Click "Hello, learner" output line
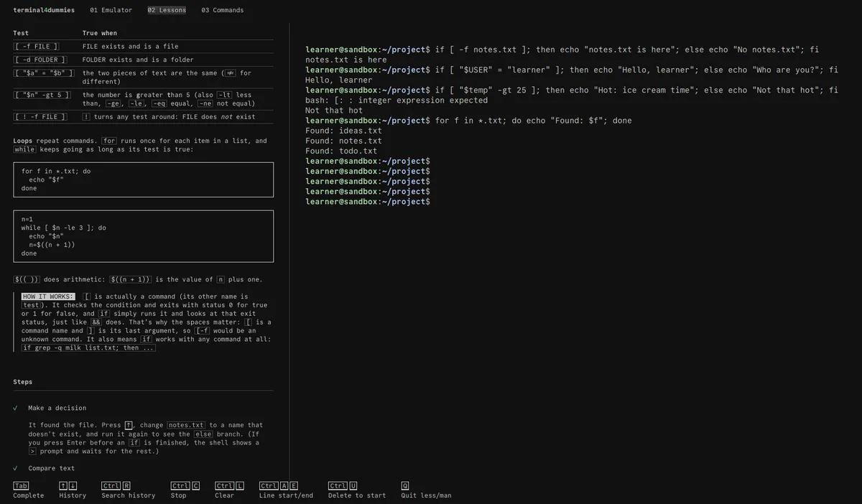 [339, 80]
